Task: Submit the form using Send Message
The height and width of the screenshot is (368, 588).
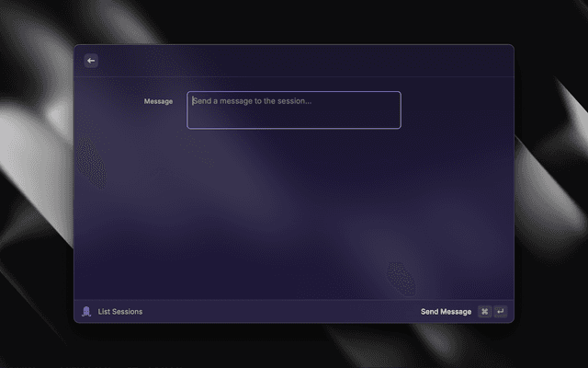Action: tap(446, 312)
